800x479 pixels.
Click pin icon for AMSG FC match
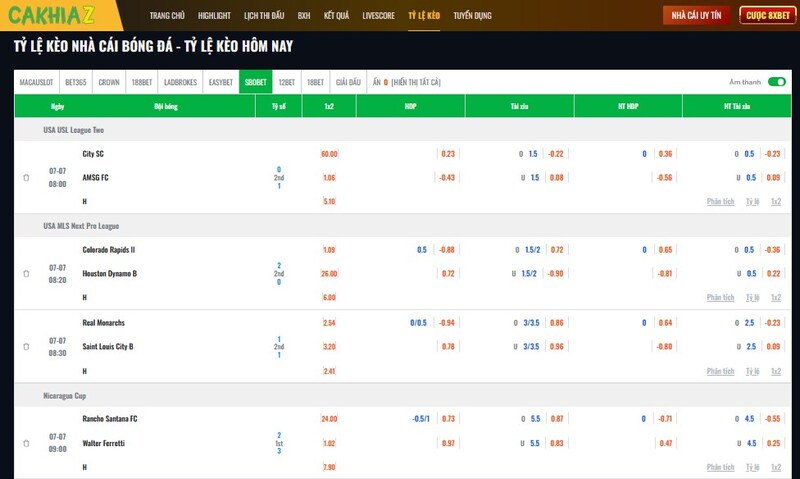pyautogui.click(x=26, y=178)
